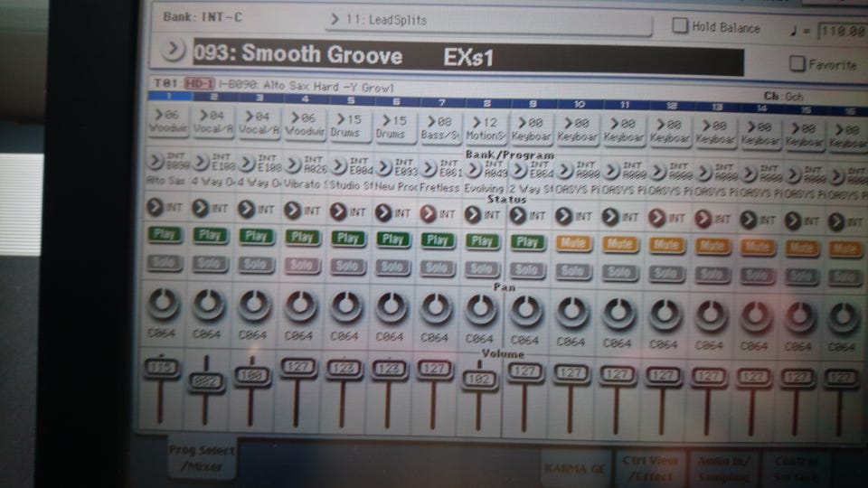Open timbre 6 Status popup button
This screenshot has height=488, width=868.
(383, 212)
